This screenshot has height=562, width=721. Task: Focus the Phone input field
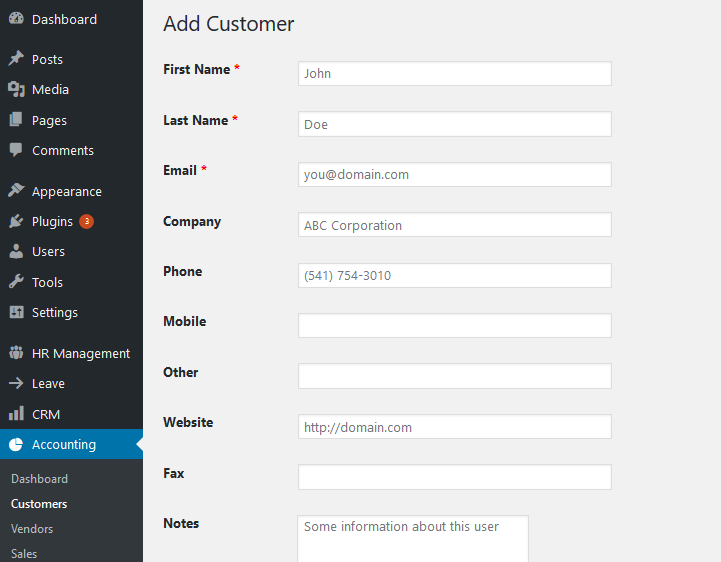tap(455, 275)
